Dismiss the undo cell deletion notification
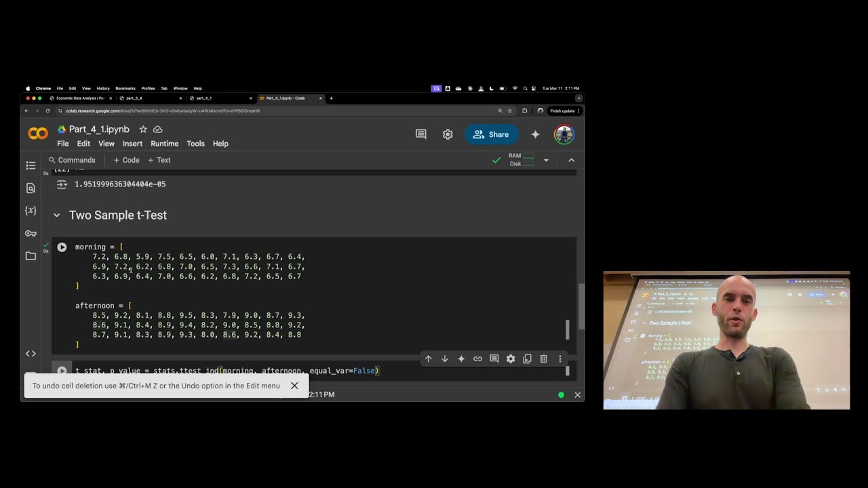 pyautogui.click(x=294, y=386)
